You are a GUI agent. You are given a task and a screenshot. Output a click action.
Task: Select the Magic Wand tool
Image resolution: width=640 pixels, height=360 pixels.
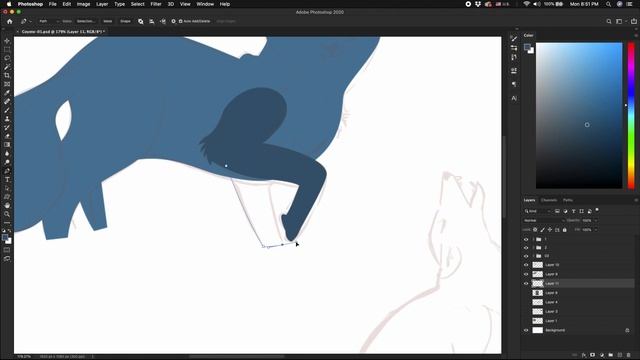[7, 67]
